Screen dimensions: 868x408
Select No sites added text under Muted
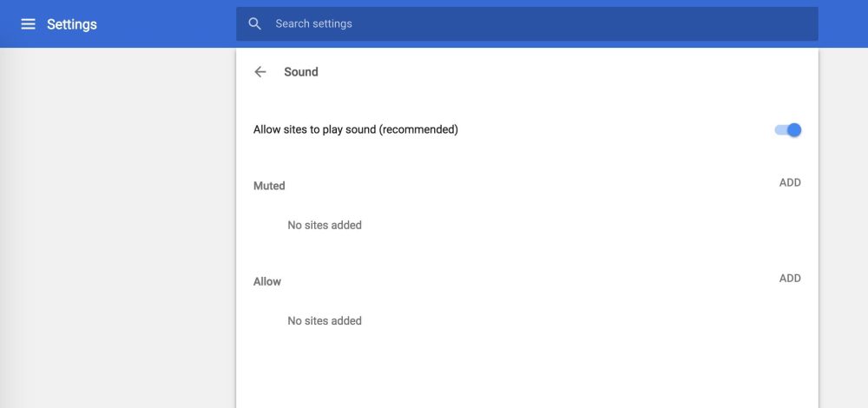point(325,226)
